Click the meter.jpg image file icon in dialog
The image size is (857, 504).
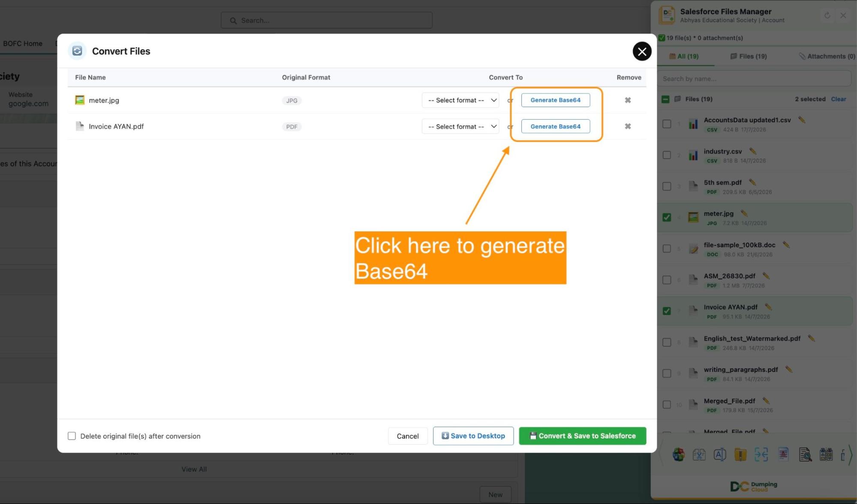coord(80,100)
